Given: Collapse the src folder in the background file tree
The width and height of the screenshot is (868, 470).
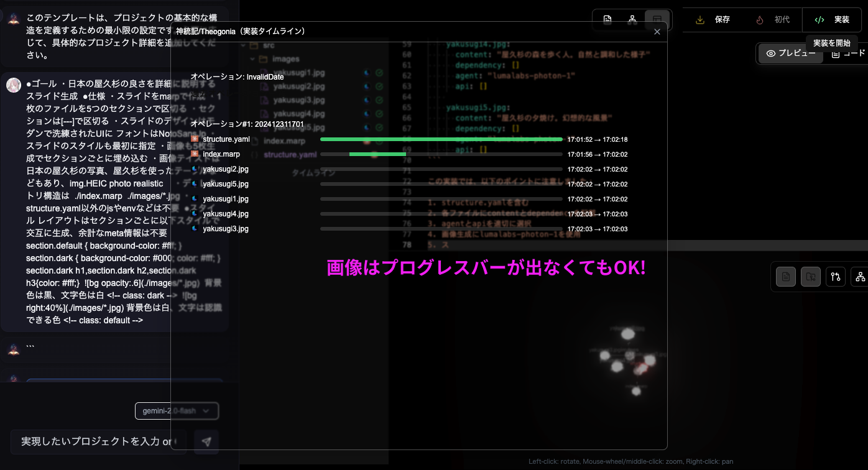Looking at the screenshot, I should click(x=242, y=45).
